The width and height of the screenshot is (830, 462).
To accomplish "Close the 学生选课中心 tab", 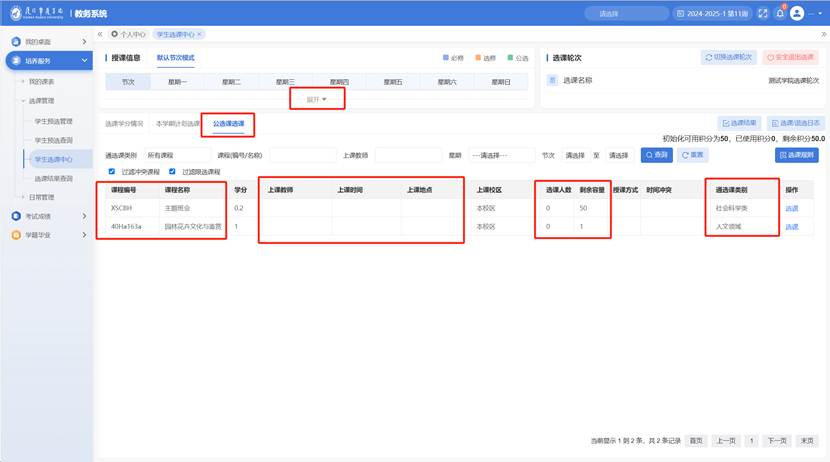I will point(199,34).
